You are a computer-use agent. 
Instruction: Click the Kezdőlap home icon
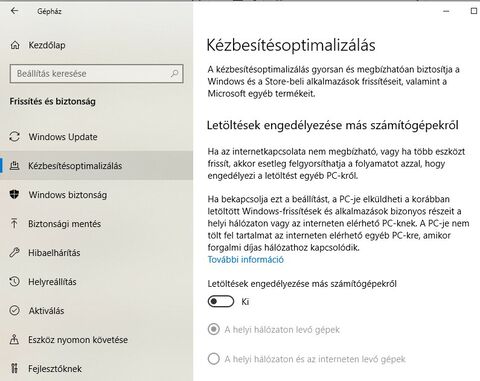(x=15, y=45)
